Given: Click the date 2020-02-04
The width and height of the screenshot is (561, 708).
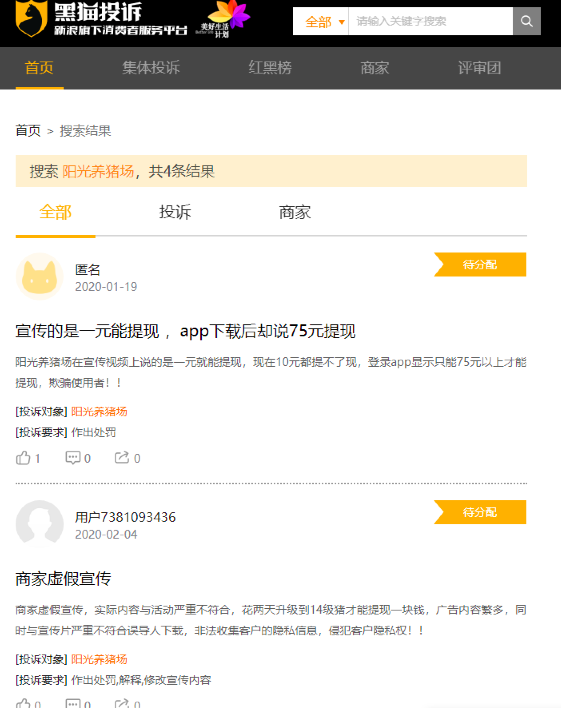Looking at the screenshot, I should click(x=106, y=535).
